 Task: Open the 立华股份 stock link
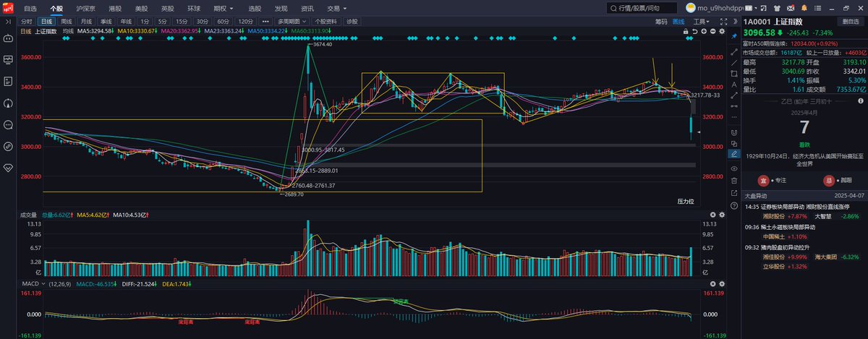[773, 266]
